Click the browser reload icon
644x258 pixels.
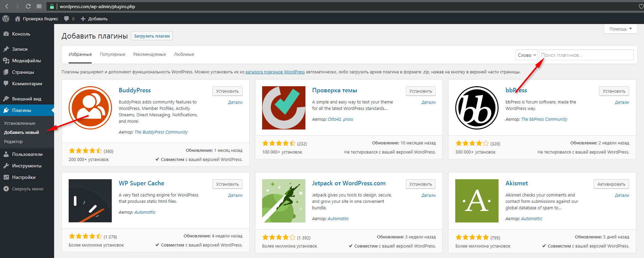point(28,6)
